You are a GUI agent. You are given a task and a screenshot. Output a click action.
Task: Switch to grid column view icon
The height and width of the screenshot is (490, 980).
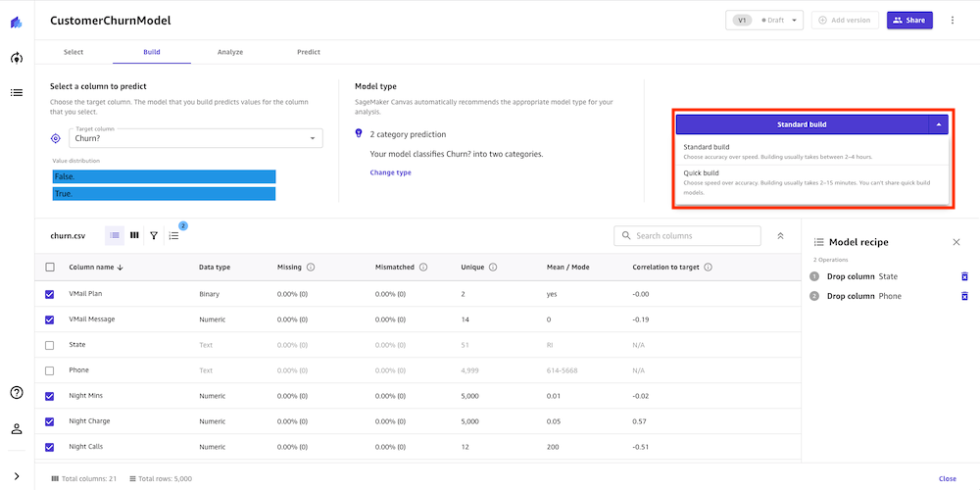coord(134,235)
